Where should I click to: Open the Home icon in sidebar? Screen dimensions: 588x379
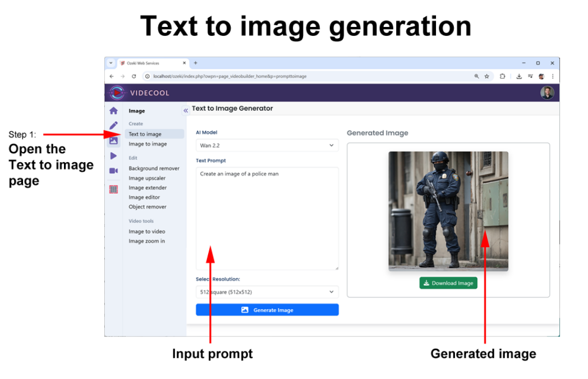pos(113,111)
